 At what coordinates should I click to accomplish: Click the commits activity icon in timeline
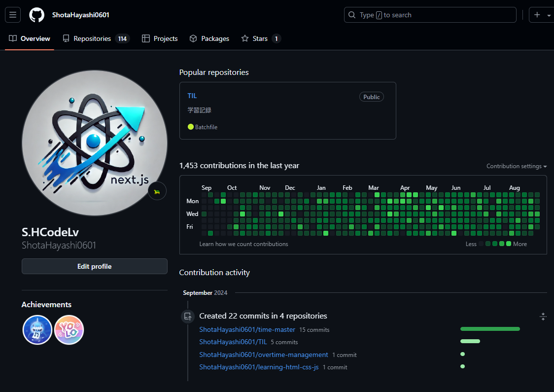(x=188, y=316)
